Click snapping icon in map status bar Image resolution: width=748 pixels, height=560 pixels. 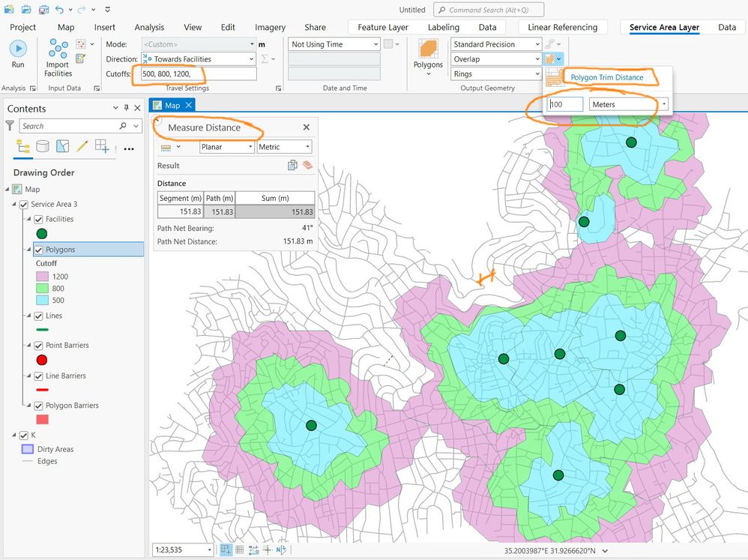pyautogui.click(x=226, y=550)
